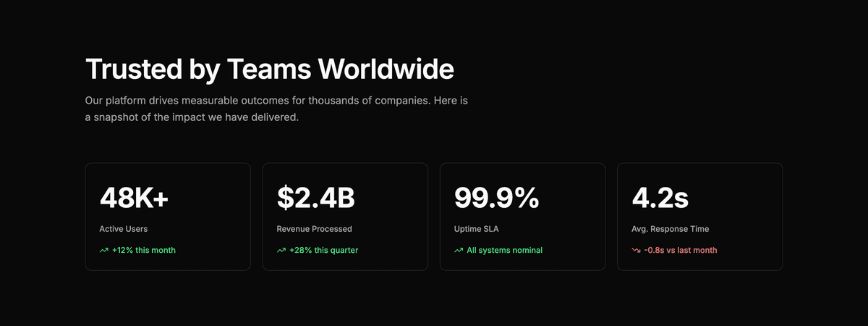
Task: Click the -0.8s vs last month text
Action: point(681,251)
